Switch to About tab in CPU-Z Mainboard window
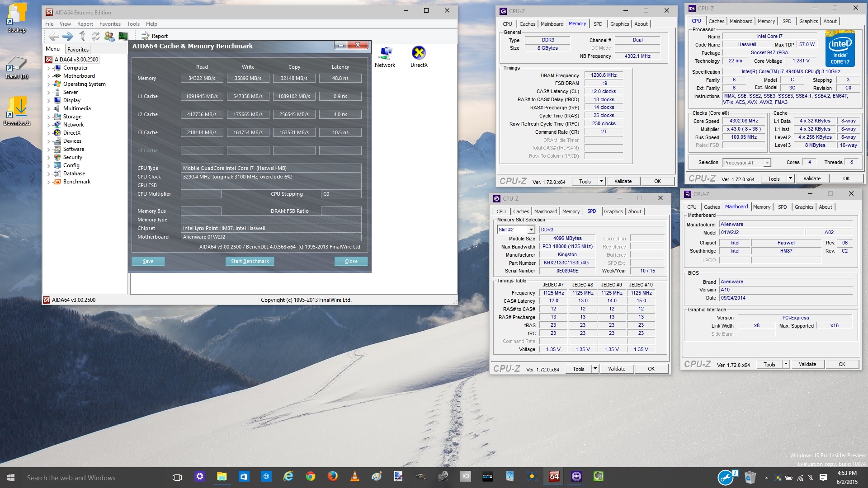Screen dimensions: 868x488 [826, 207]
